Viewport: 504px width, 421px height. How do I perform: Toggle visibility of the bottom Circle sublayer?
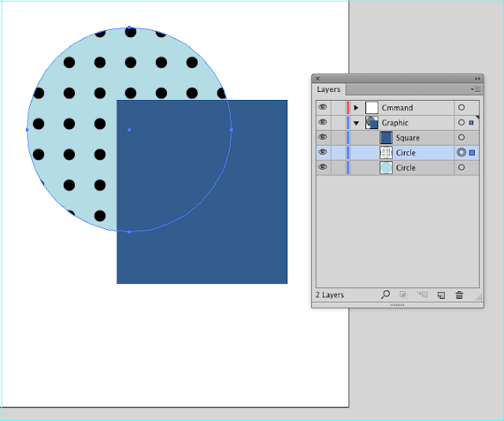pyautogui.click(x=323, y=168)
